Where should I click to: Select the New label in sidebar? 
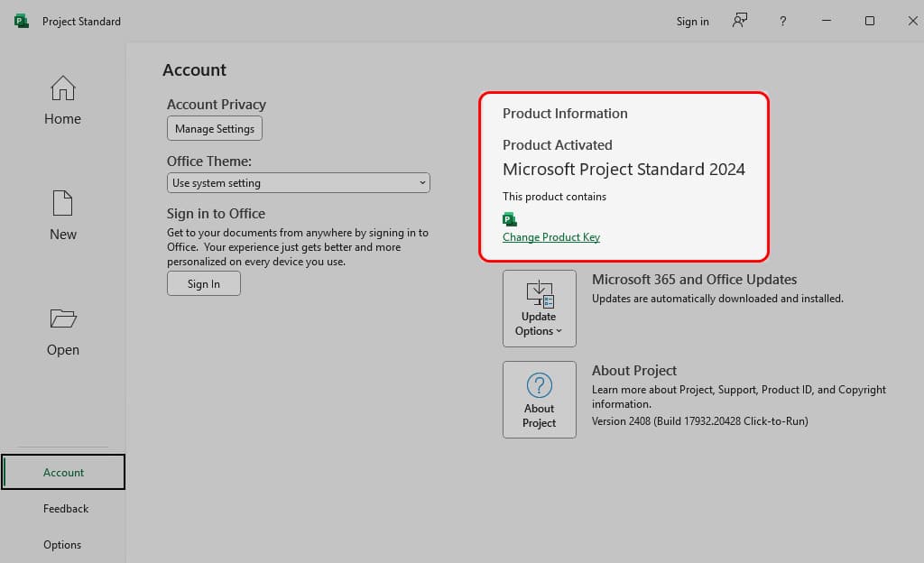click(x=63, y=235)
